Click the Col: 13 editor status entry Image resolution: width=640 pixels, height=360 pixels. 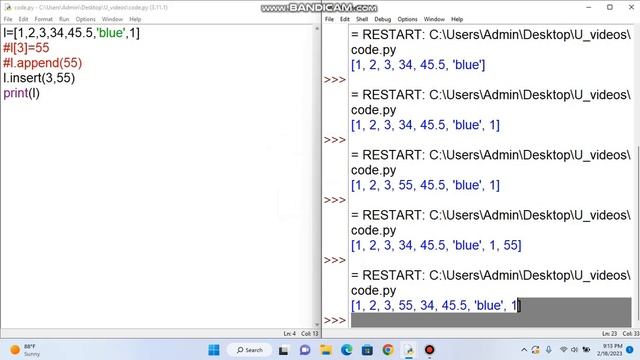coord(309,333)
